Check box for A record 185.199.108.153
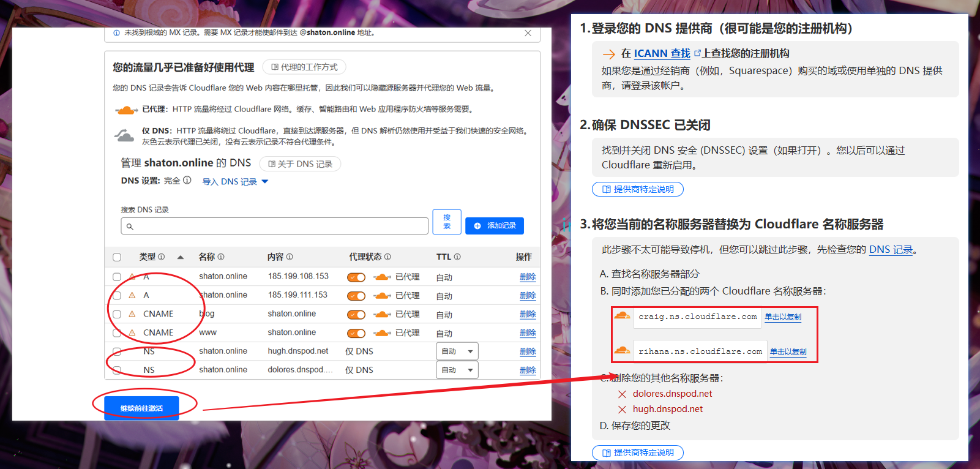 pyautogui.click(x=117, y=277)
